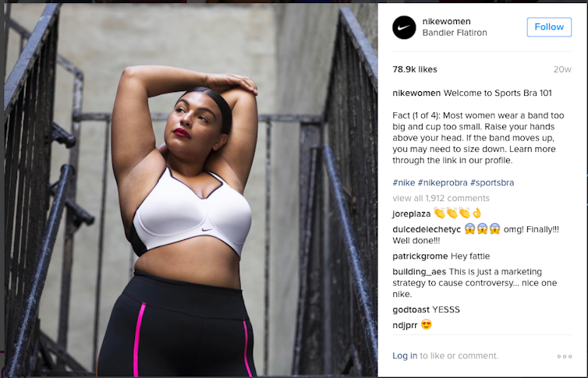588x378 pixels.
Task: Open commenter joreplaza's profile
Action: pos(412,214)
